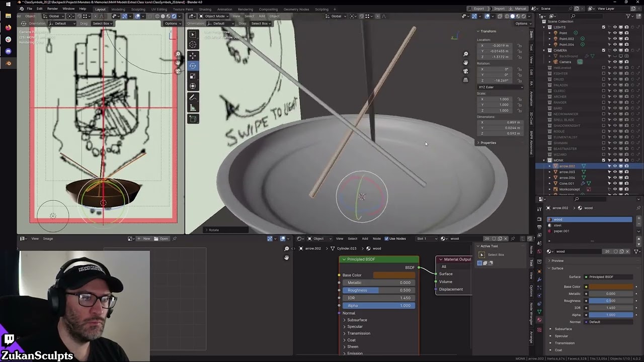Toggle the camera view navigation icon
The height and width of the screenshot is (362, 644).
coord(465,71)
